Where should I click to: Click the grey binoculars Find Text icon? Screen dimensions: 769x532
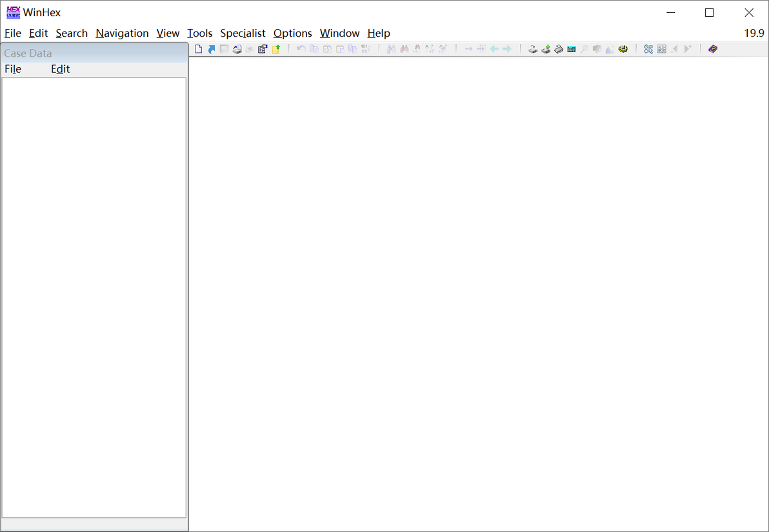[x=391, y=49]
